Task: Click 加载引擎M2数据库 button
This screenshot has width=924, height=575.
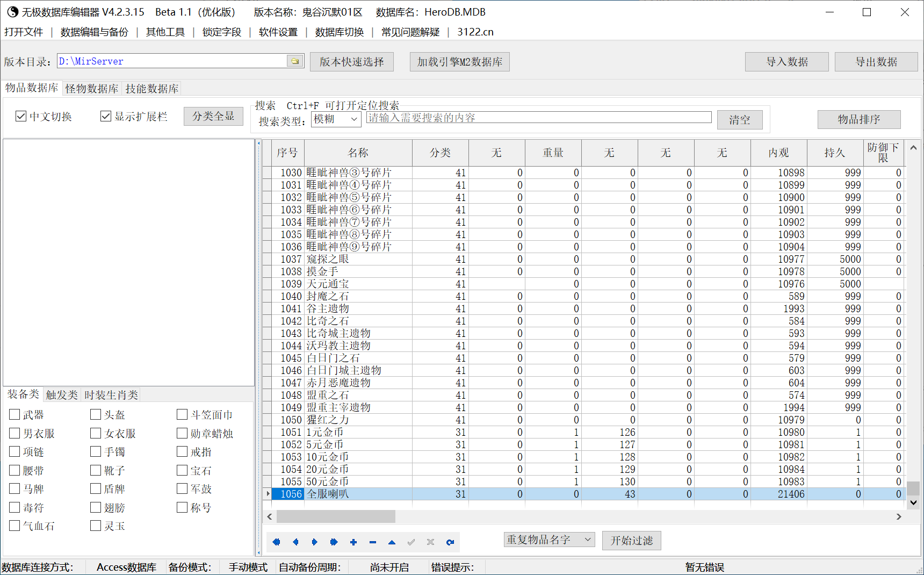Action: click(460, 62)
